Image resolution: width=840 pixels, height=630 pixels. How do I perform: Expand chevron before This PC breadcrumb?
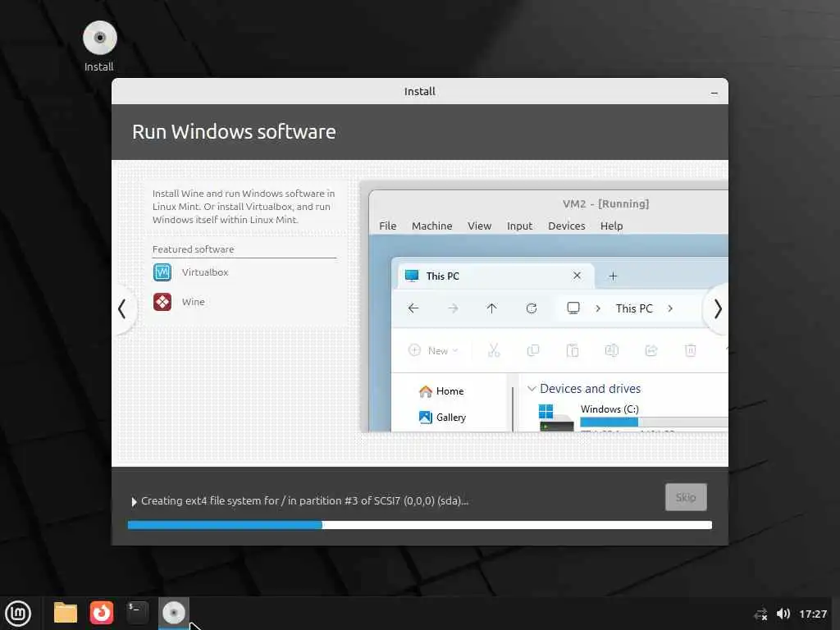[598, 308]
